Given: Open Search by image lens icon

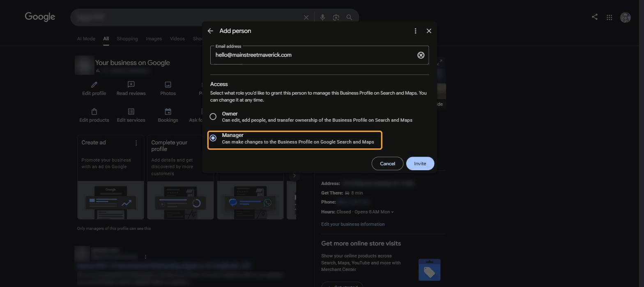Looking at the screenshot, I should tap(336, 17).
